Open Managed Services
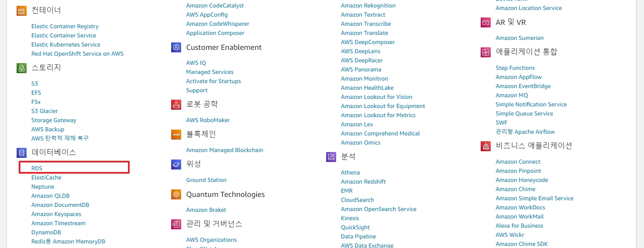The image size is (644, 248). click(x=210, y=72)
